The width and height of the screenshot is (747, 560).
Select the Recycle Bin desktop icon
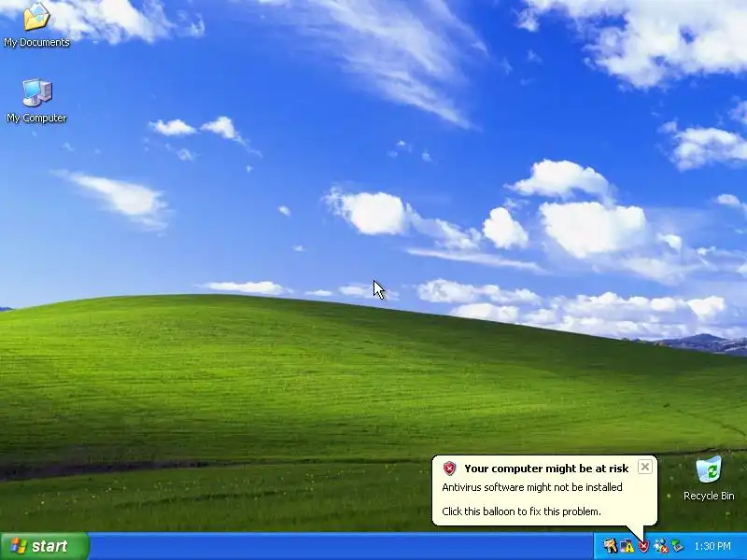(x=709, y=479)
